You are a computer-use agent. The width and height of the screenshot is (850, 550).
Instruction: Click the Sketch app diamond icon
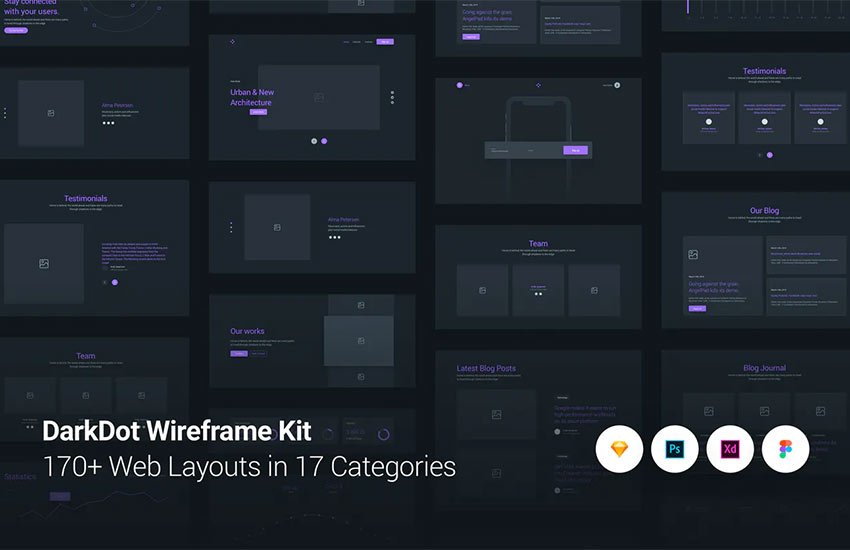(619, 449)
